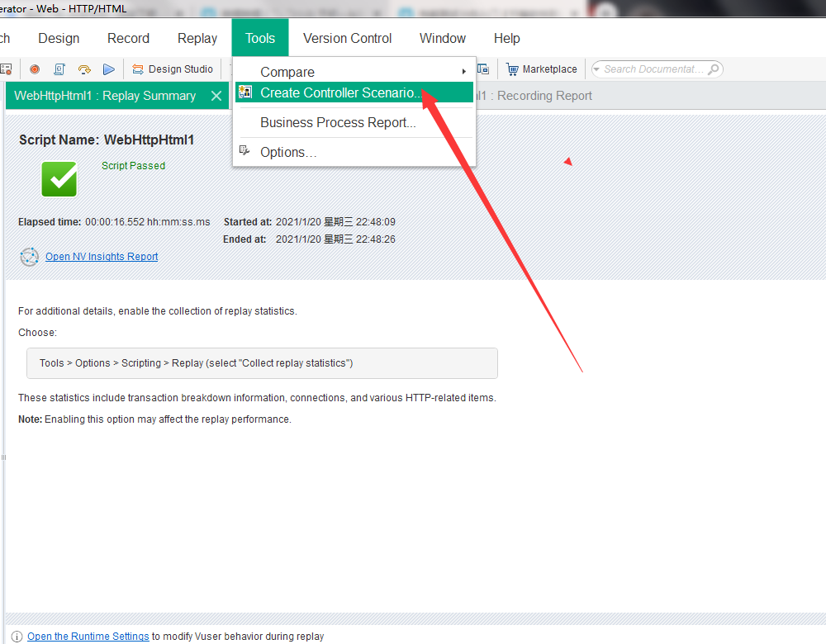Open NV Insights Report link
This screenshot has width=826, height=644.
(x=101, y=257)
